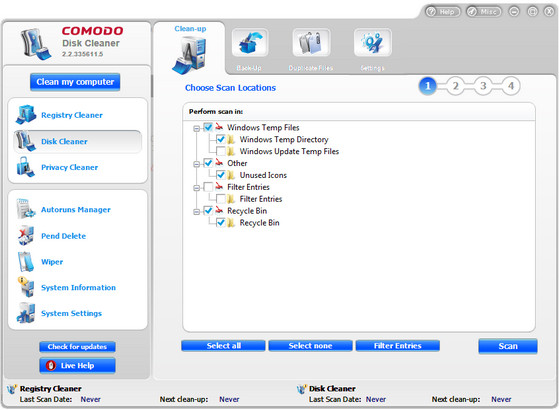Open Pend Delete from the sidebar

tap(63, 236)
